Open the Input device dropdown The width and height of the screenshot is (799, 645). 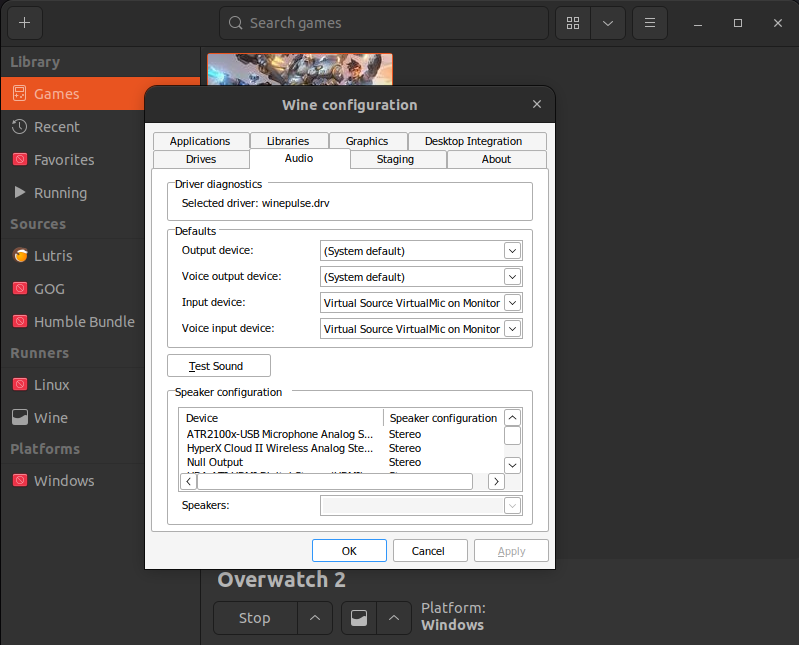(513, 303)
